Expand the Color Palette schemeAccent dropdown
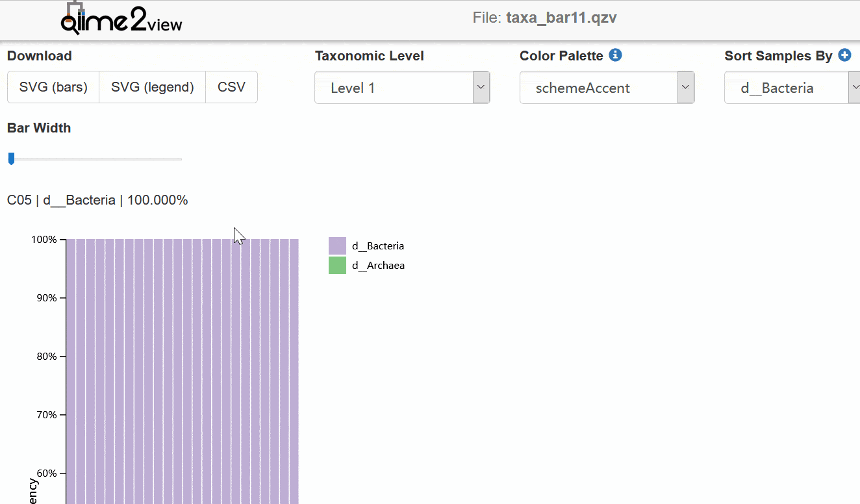Image resolution: width=860 pixels, height=504 pixels. point(607,88)
